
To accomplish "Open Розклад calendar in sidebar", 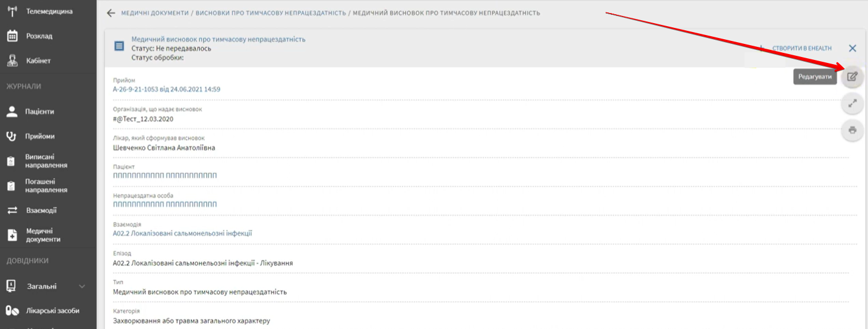I will click(39, 36).
